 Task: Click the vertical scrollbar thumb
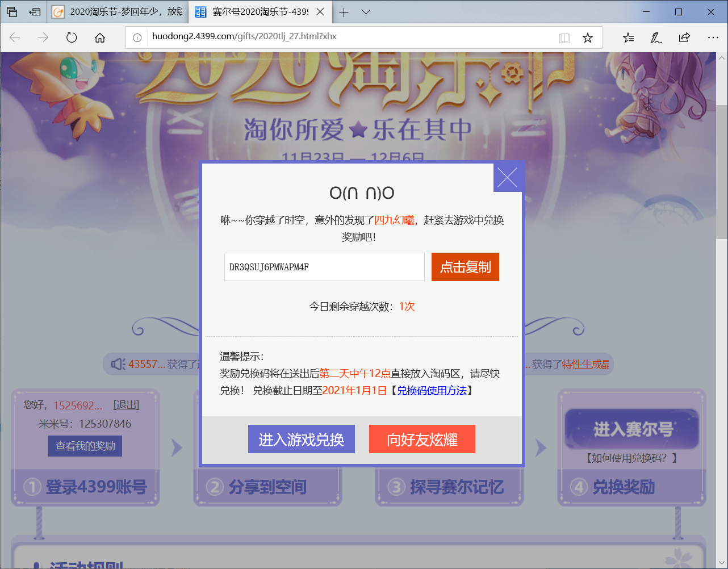(x=722, y=172)
